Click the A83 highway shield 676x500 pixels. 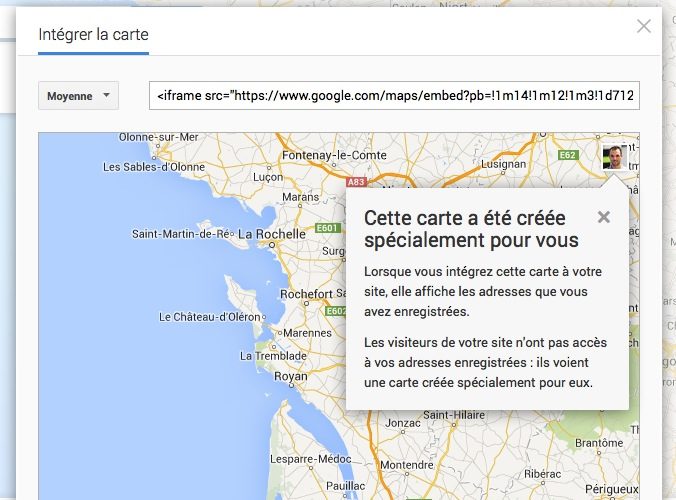[x=356, y=182]
